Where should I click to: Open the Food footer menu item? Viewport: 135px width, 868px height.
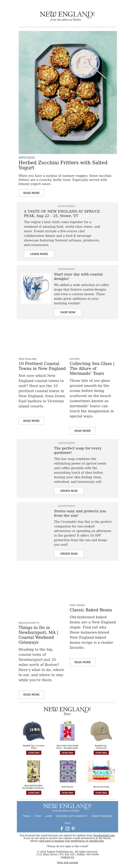coord(38,816)
